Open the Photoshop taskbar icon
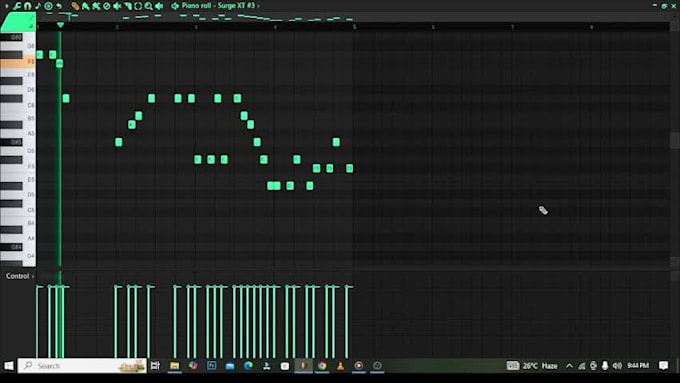680x383 pixels. (211, 366)
